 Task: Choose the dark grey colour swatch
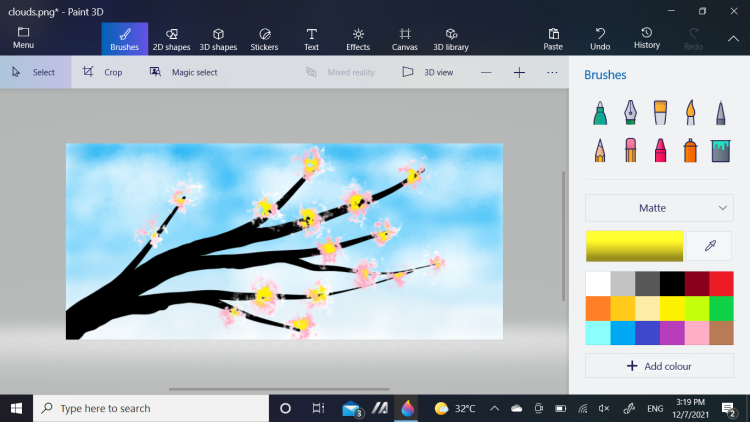647,284
